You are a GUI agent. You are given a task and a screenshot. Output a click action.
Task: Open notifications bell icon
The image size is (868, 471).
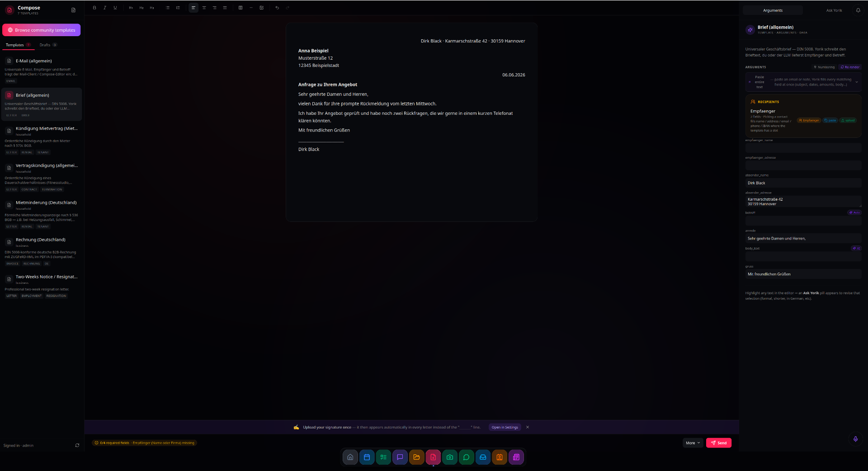tap(858, 10)
